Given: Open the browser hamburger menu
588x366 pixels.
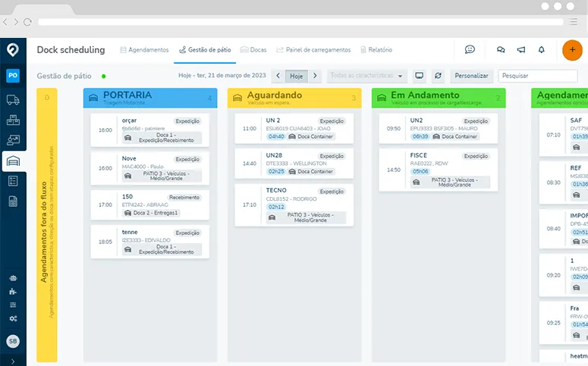Looking at the screenshot, I should tap(573, 22).
